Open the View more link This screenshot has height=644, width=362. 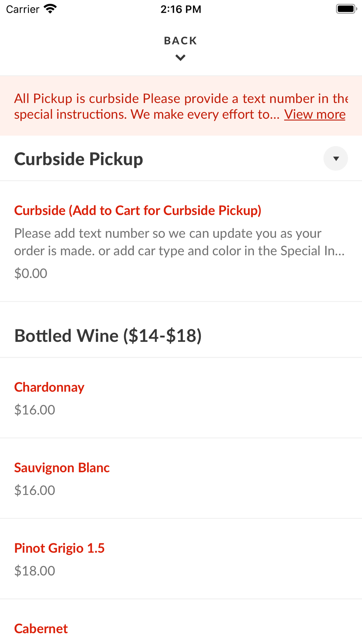point(315,114)
